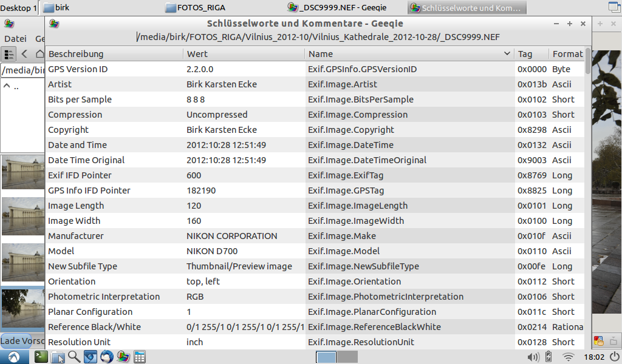Launch Geeqie from the bottom panel
Viewport: 622px width, 364px height.
(123, 357)
